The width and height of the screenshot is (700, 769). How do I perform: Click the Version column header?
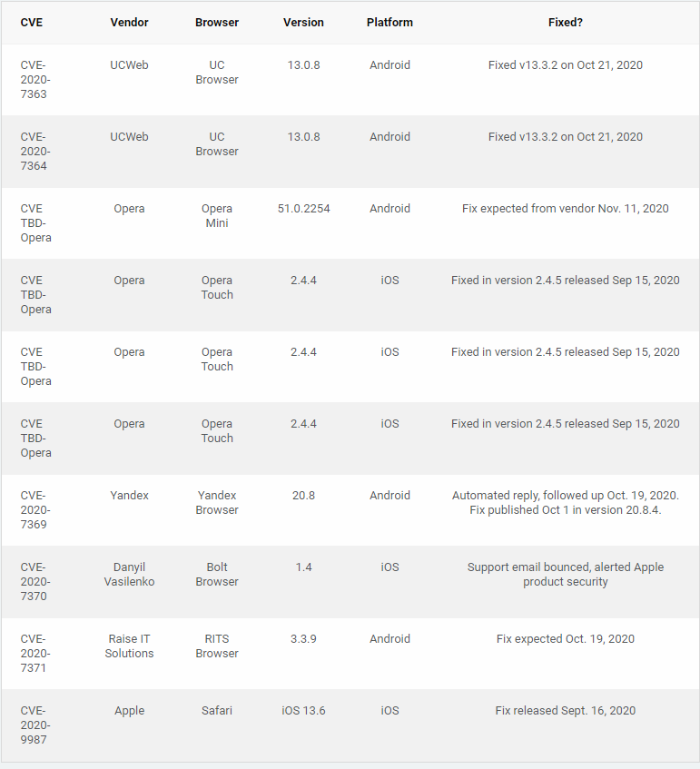click(x=303, y=23)
